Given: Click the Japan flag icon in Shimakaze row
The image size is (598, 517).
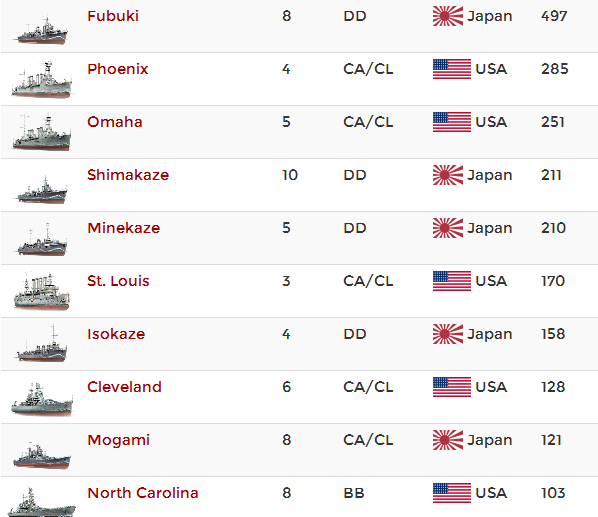Looking at the screenshot, I should tap(448, 175).
